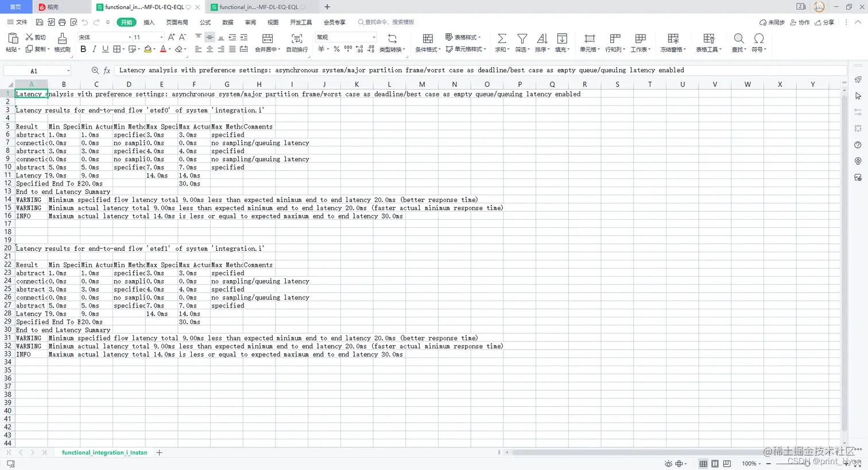The height and width of the screenshot is (470, 868).
Task: Click the Cut (剪切) scissors button
Action: point(36,37)
